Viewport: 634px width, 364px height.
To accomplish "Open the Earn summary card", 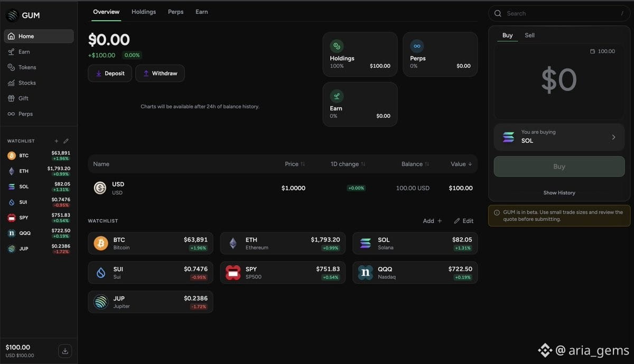I will (360, 104).
